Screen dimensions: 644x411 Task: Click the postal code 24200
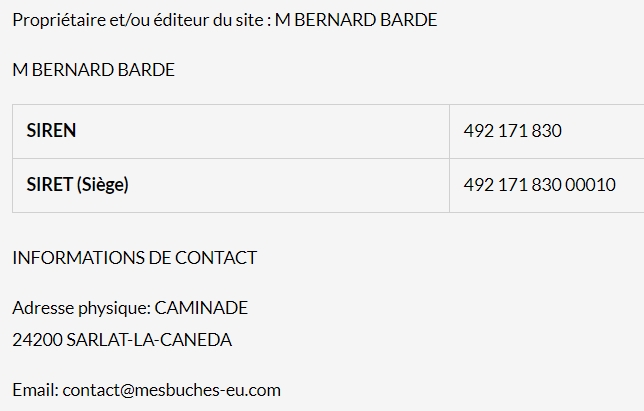pos(37,340)
